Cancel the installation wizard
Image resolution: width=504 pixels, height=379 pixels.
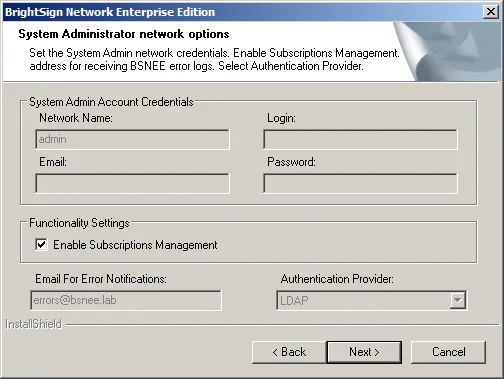pyautogui.click(x=448, y=352)
